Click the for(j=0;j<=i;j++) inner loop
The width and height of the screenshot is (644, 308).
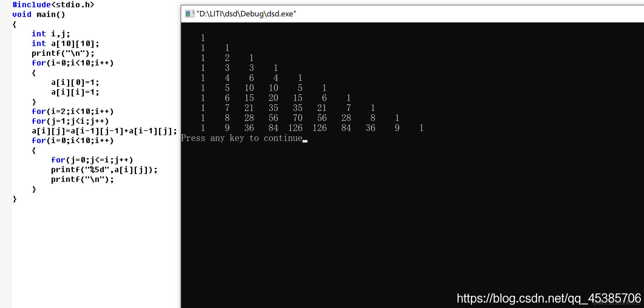pos(92,160)
